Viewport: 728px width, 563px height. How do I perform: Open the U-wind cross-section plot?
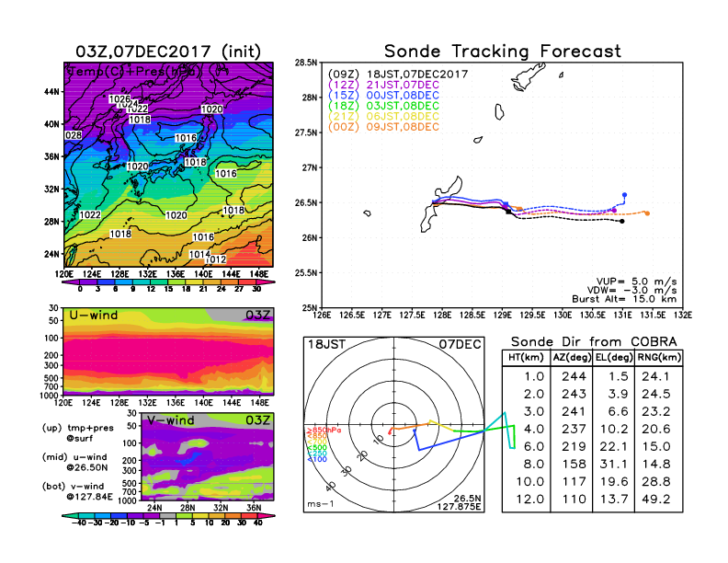(168, 351)
